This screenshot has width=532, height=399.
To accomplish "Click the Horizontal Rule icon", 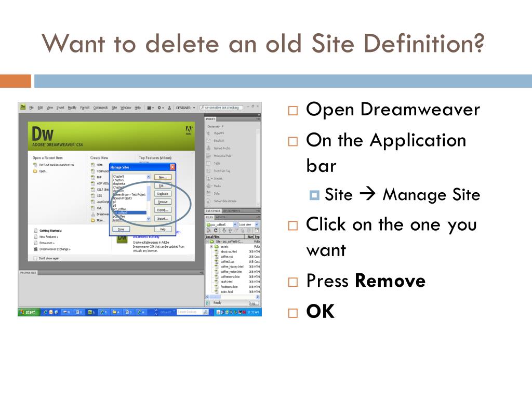I will pos(209,155).
